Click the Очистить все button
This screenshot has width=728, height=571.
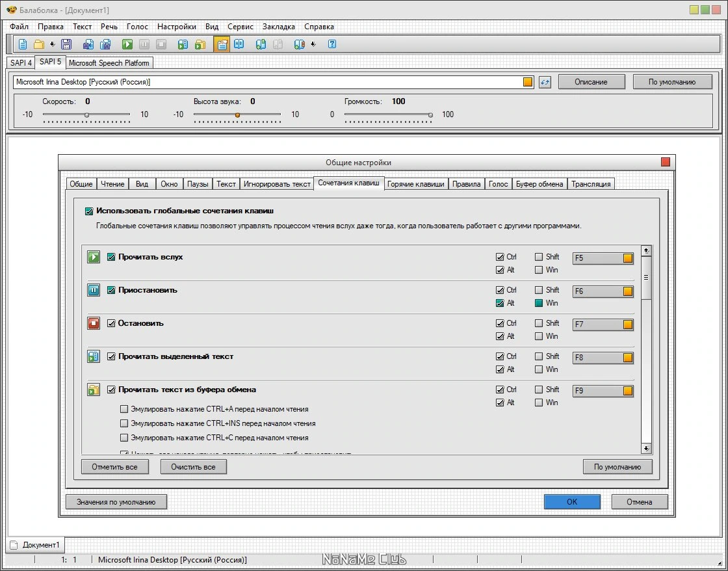coord(193,467)
